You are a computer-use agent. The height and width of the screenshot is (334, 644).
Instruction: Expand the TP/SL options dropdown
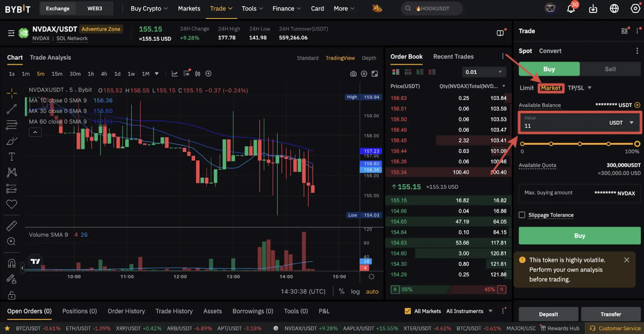pos(589,88)
